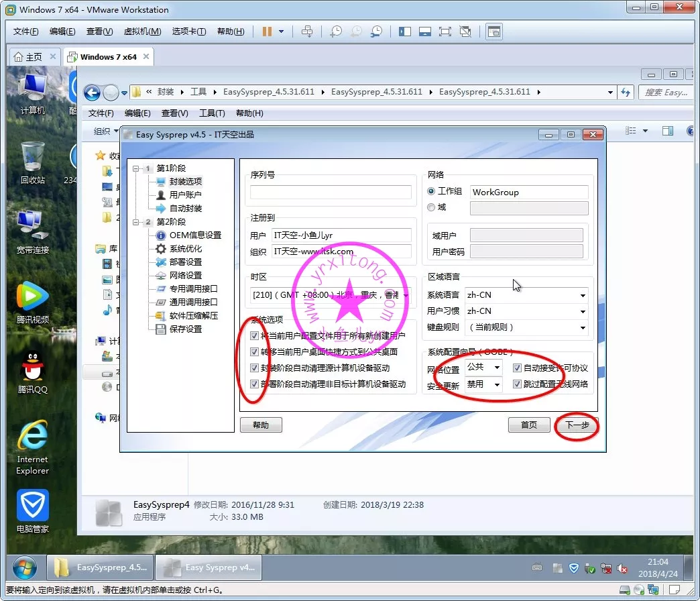The height and width of the screenshot is (601, 700).
Task: Enter VMware full screen mode icon
Action: [445, 32]
